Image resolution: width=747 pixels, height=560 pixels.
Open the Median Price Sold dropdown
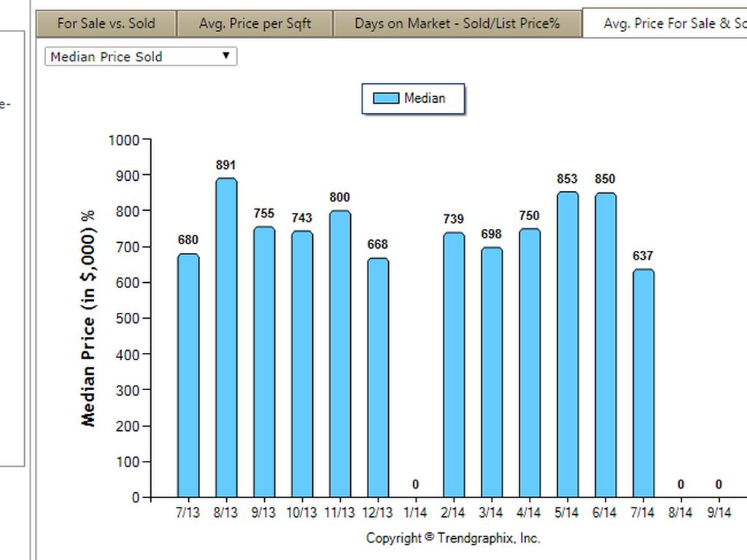[x=141, y=56]
